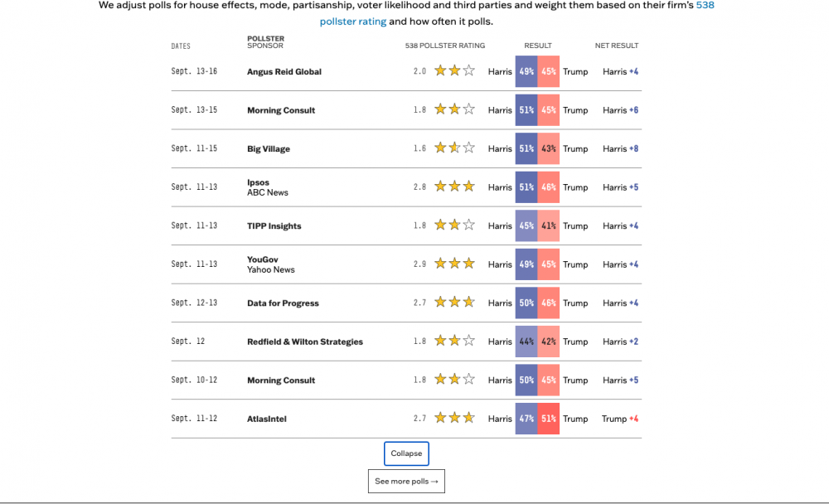Open the 538 pollster rating link
The width and height of the screenshot is (829, 504).
pos(353,22)
